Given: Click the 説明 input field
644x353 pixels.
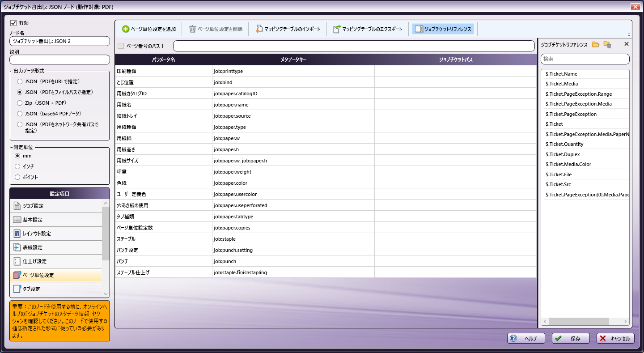Looking at the screenshot, I should click(59, 60).
